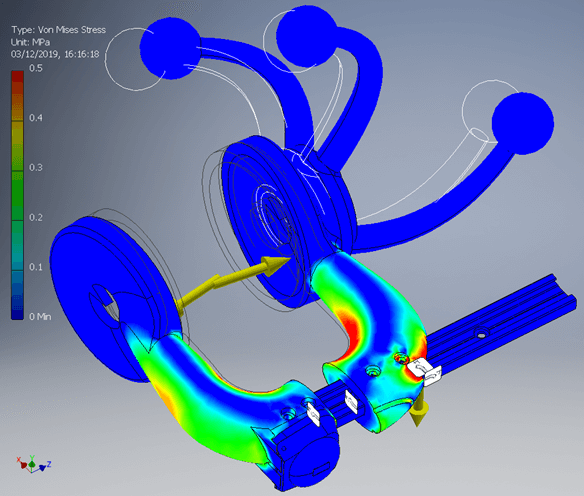The image size is (584, 496).
Task: Click the Von Mises Stress type label
Action: (58, 30)
